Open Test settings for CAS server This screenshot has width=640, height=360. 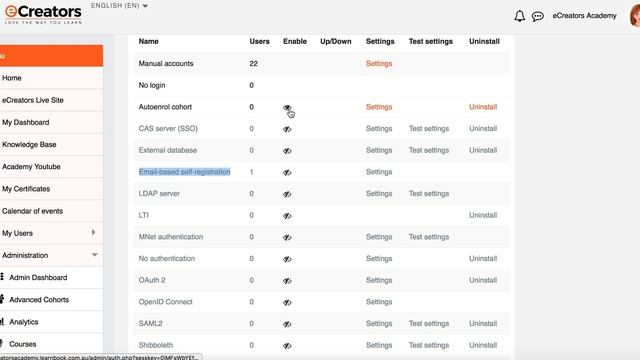point(429,129)
